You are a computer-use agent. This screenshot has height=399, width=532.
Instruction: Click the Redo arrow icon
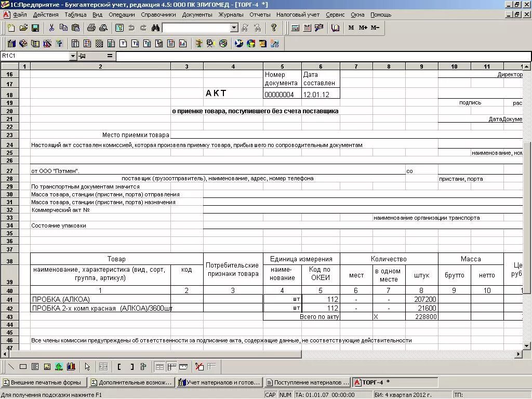pyautogui.click(x=143, y=28)
